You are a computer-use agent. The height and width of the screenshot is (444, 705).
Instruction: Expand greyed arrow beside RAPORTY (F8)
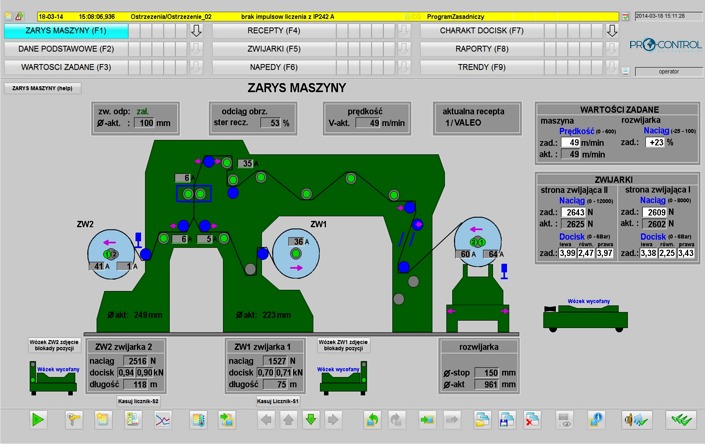(x=612, y=49)
